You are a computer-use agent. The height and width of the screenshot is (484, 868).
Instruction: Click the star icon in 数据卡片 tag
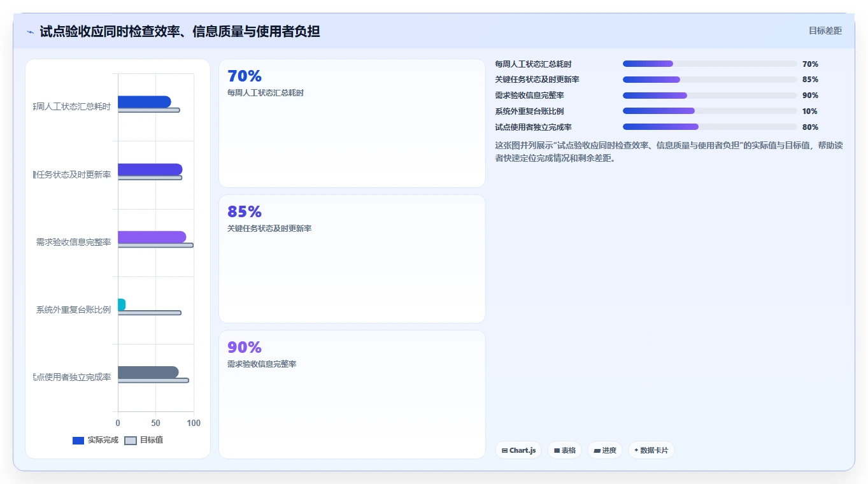click(x=636, y=450)
